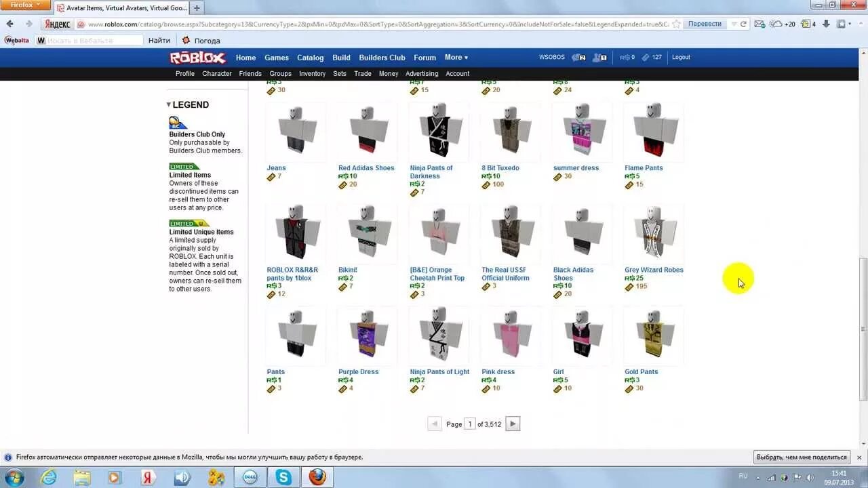Click the Webalta logo in toolbar

point(17,40)
